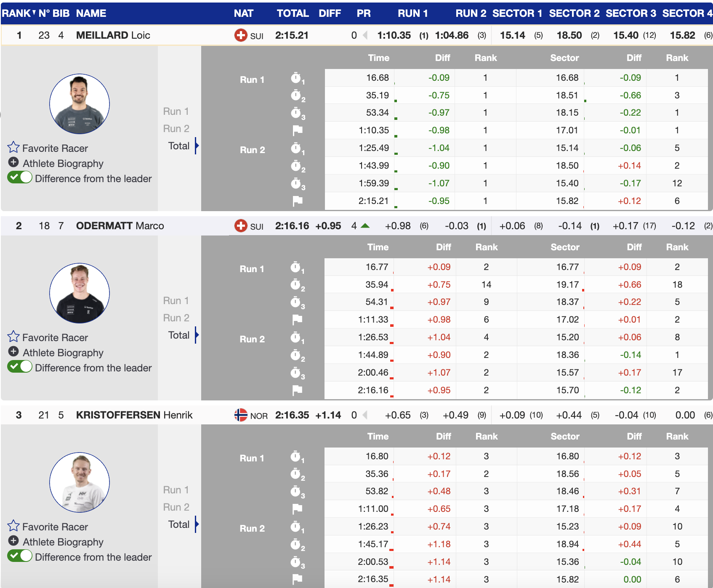Switch off Kristoffersen's Difference from the leader

tap(20, 556)
